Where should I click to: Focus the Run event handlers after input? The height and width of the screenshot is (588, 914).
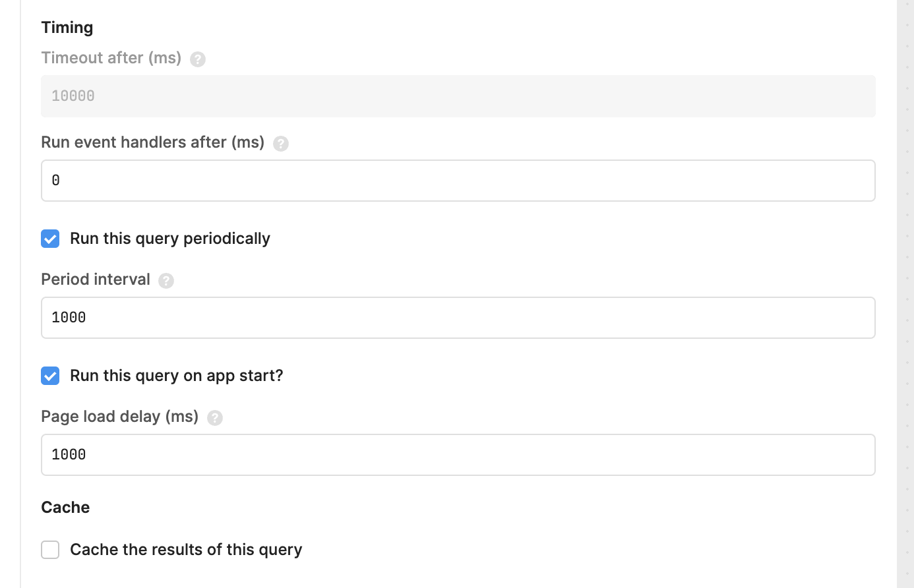click(458, 181)
